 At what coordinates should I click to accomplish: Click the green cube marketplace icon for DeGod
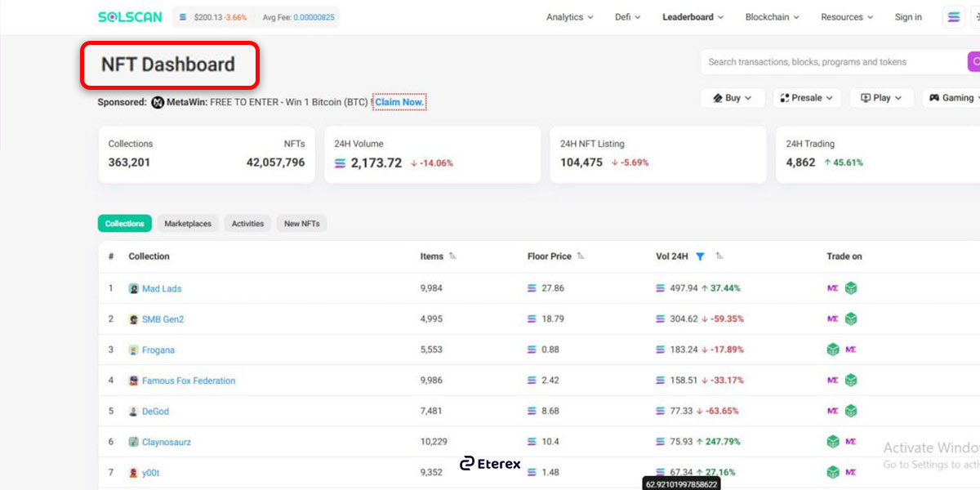coord(851,411)
